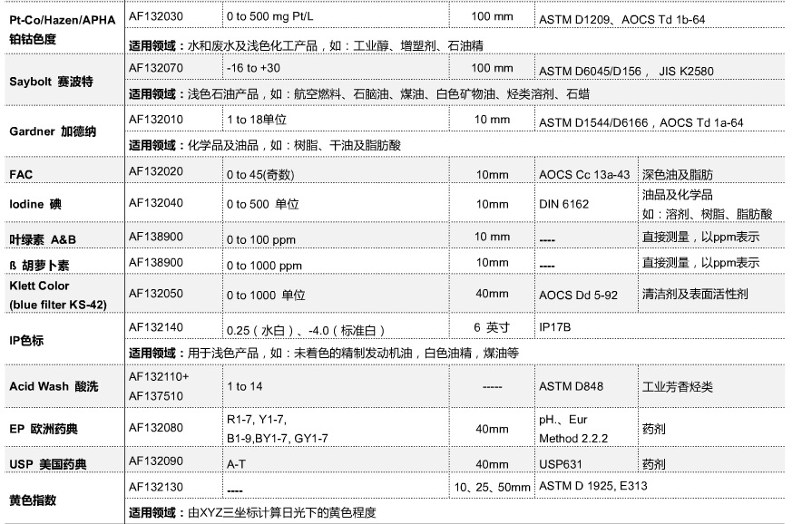This screenshot has height=524, width=812.
Task: Select the R1-7, Y1-7, range text
Action: click(x=257, y=420)
